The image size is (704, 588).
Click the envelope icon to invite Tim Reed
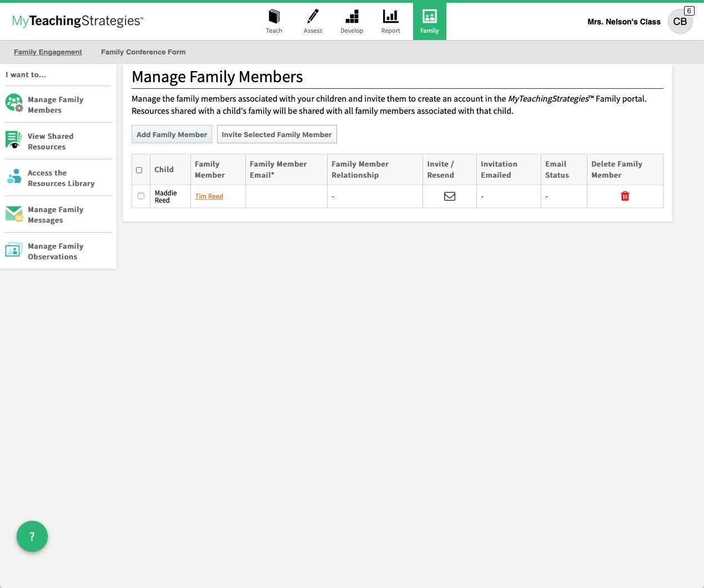point(449,196)
